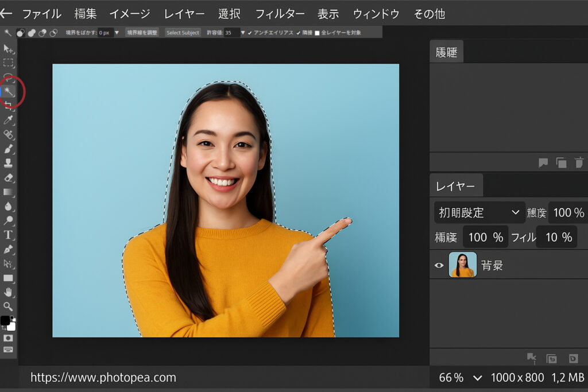
Task: Click the black foreground color swatch
Action: [5, 320]
